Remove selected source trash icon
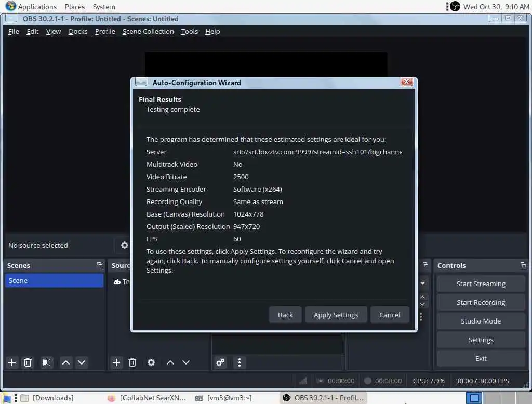This screenshot has width=532, height=404. click(x=132, y=362)
